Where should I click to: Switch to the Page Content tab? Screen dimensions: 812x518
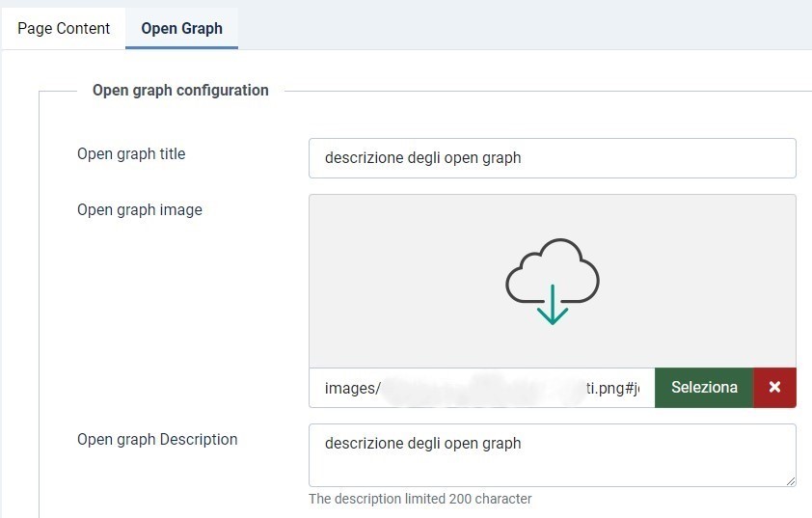tap(64, 28)
